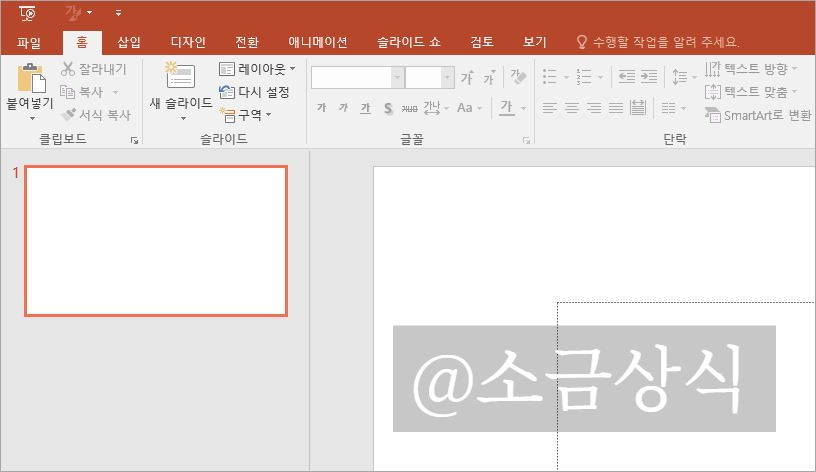The width and height of the screenshot is (816, 472).
Task: Expand the Copy dropdown arrow
Action: point(115,92)
